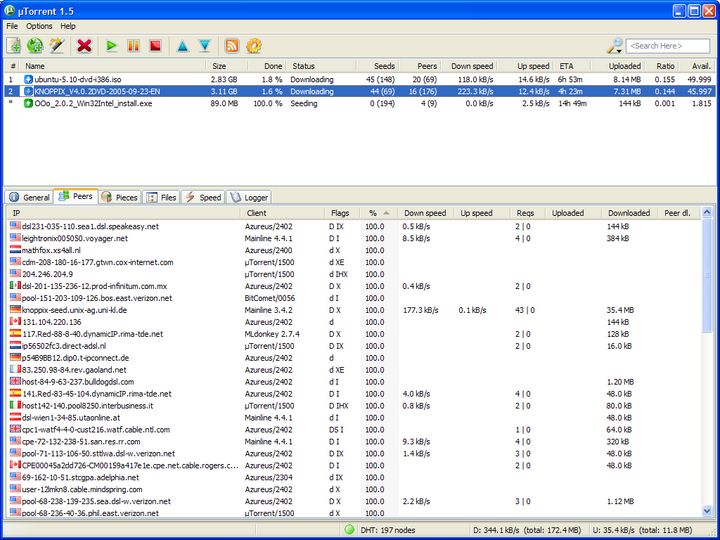Screen dimensions: 720x540
Task: Sort peers by IP column header
Action: [124, 213]
